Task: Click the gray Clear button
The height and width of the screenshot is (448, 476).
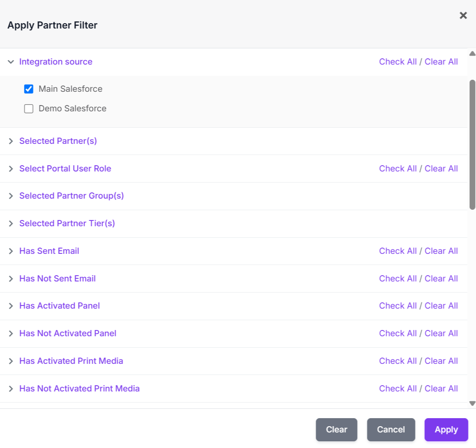Action: pos(336,429)
